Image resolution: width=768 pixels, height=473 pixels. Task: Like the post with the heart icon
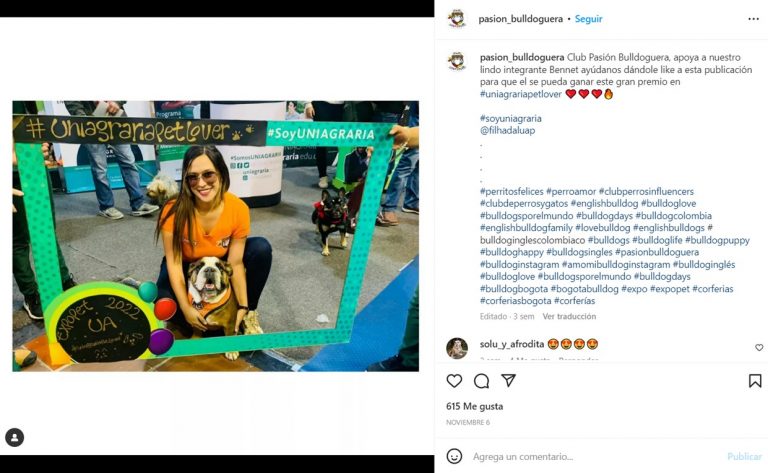[x=454, y=380]
